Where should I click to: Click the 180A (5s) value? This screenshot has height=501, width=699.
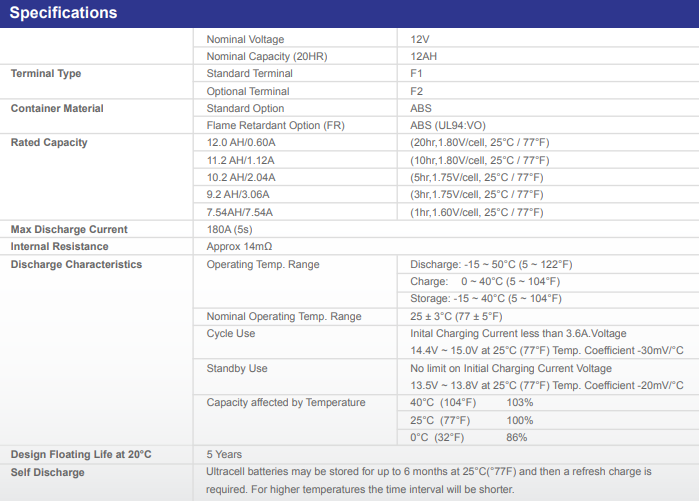click(x=229, y=230)
